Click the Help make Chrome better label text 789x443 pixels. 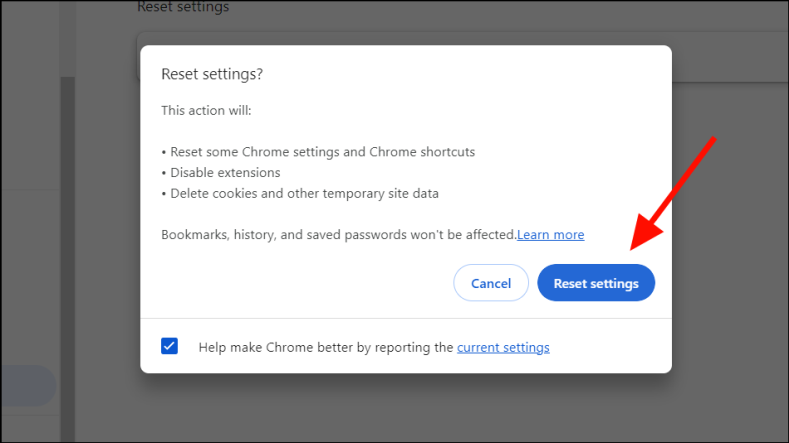[x=326, y=347]
